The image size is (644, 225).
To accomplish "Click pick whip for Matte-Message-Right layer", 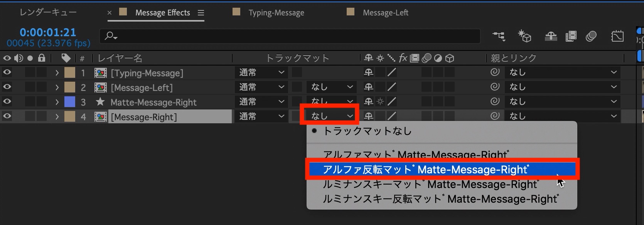I will pyautogui.click(x=495, y=101).
